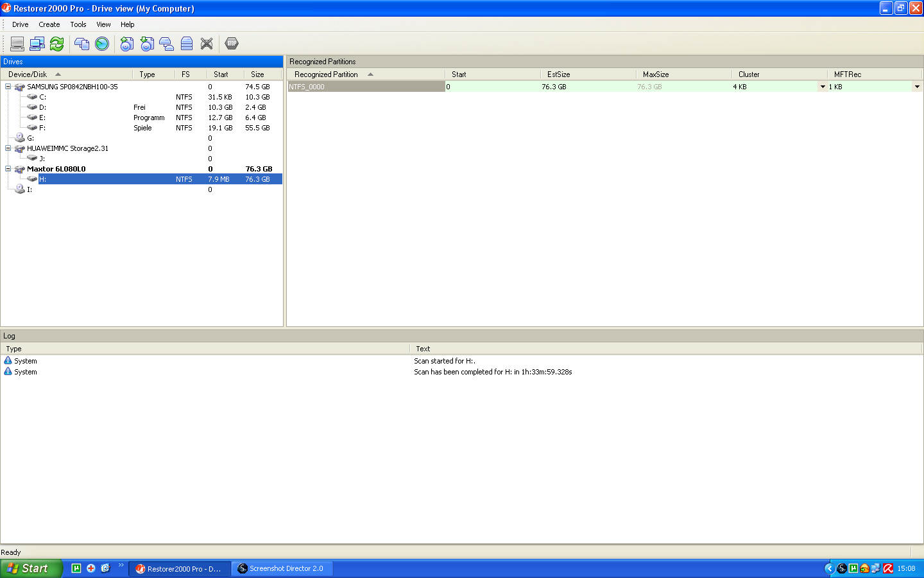The width and height of the screenshot is (924, 578).
Task: Click the Windows Start button
Action: (x=31, y=568)
